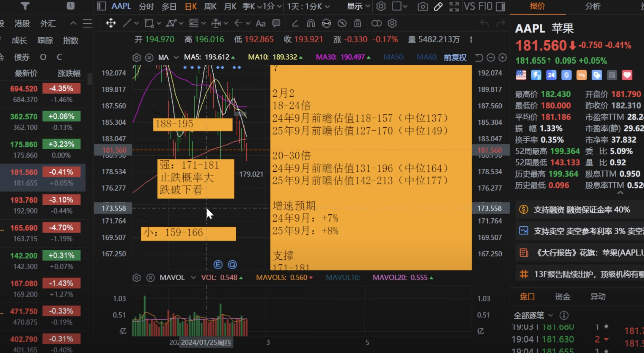Image resolution: width=644 pixels, height=353 pixels.
Task: Open the chart layout square dropdown
Action: tap(400, 6)
